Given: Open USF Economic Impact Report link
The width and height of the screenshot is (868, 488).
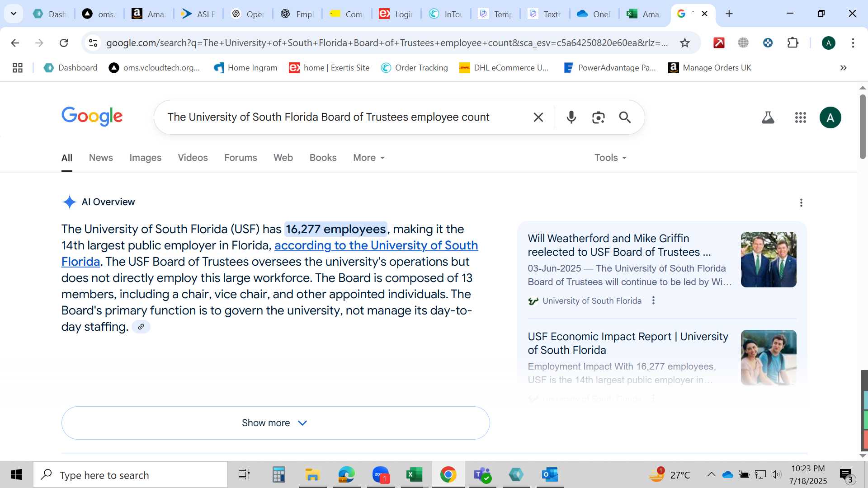Looking at the screenshot, I should 628,343.
